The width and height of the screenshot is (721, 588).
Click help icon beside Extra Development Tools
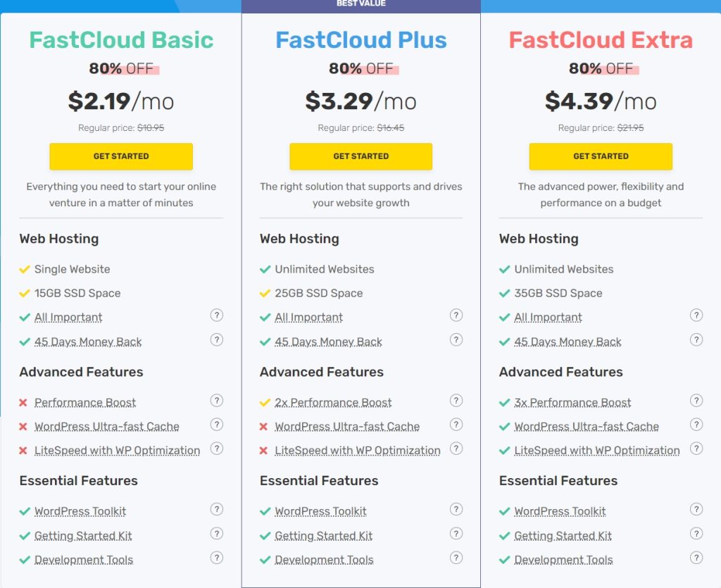(x=696, y=558)
